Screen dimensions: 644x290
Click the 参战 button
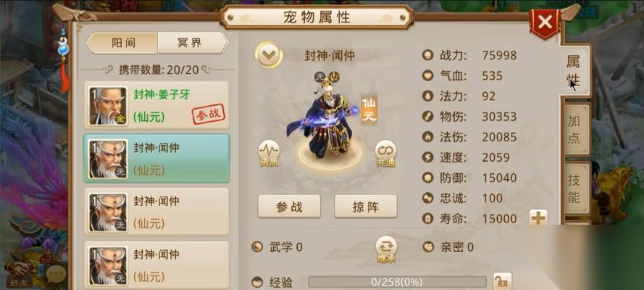[x=289, y=207]
